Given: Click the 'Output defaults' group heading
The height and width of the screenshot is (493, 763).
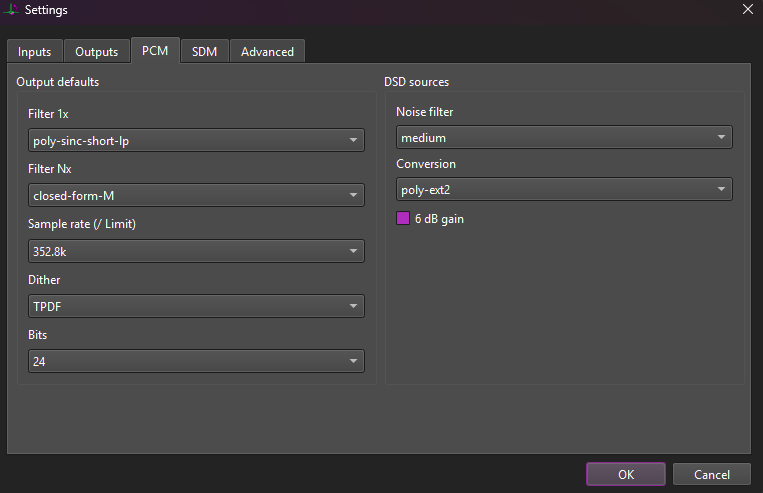Looking at the screenshot, I should pos(57,82).
